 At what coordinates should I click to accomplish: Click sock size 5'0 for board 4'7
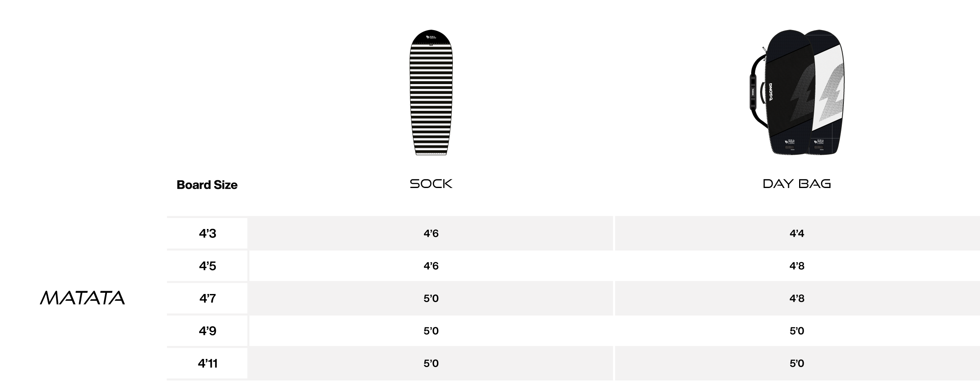click(x=431, y=298)
